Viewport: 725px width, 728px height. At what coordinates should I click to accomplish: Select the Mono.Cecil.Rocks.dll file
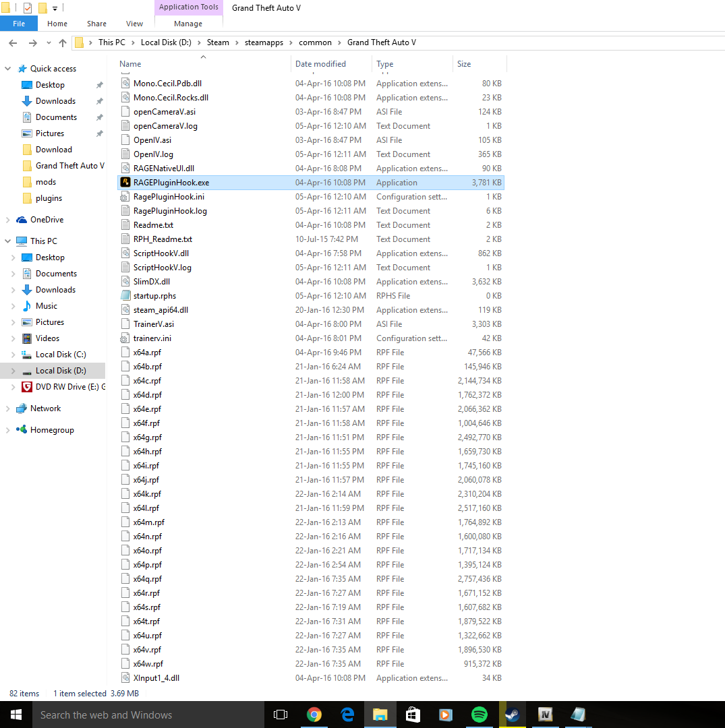tap(311, 98)
